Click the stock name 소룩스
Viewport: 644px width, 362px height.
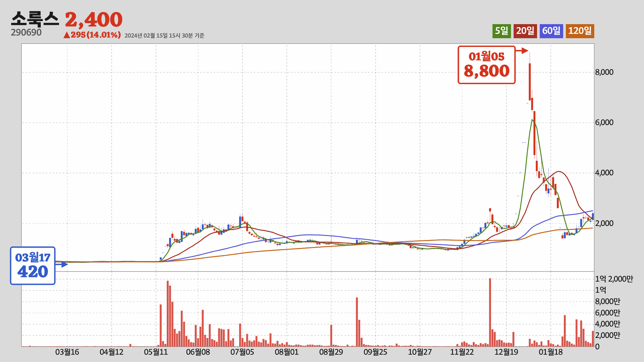click(x=35, y=19)
